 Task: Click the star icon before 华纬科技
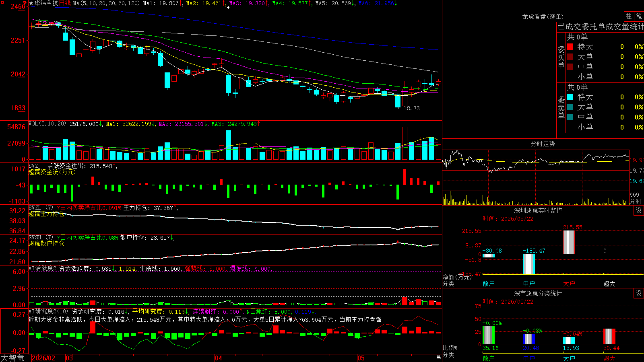point(31,3)
